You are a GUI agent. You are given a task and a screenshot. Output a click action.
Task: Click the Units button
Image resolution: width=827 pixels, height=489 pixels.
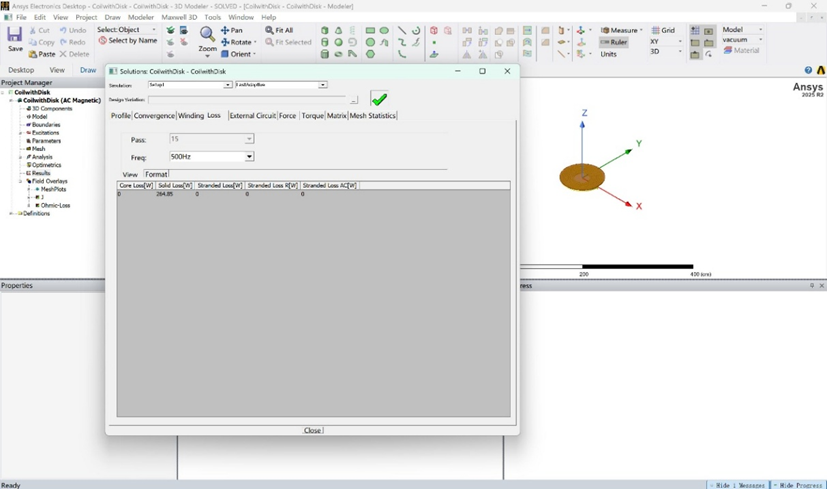(608, 54)
